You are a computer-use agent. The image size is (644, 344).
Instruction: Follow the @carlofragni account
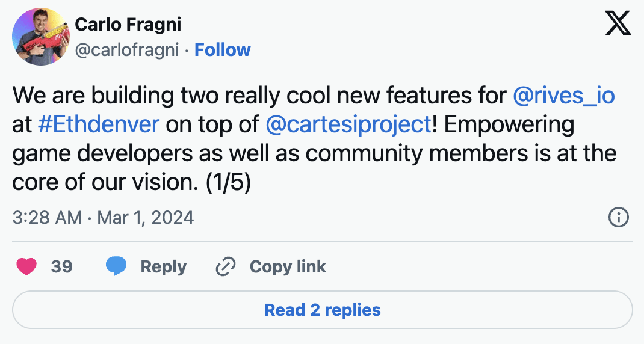223,50
